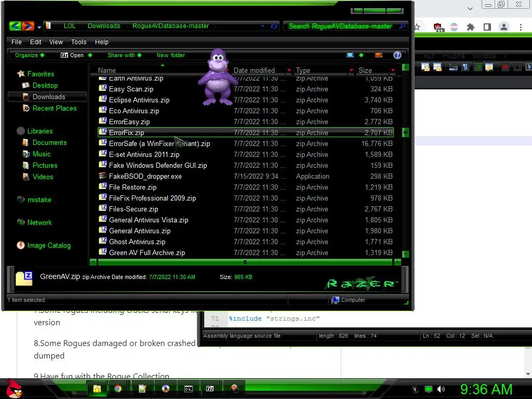
Task: Toggle indent guide in Notepad++ toolbar
Action: [x=478, y=67]
